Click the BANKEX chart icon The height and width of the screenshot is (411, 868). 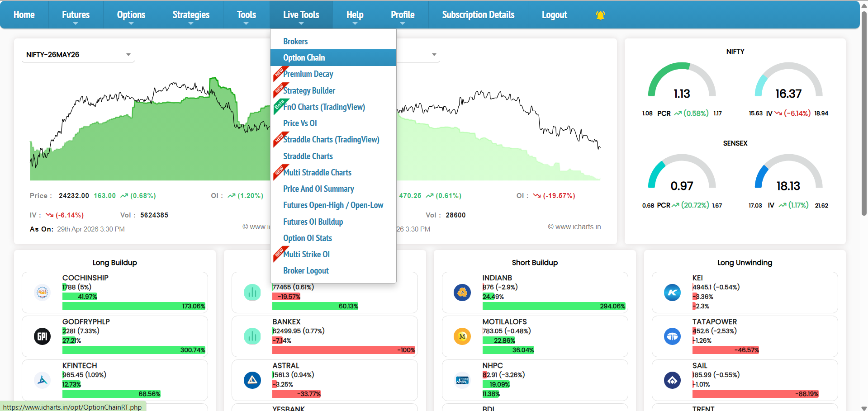click(252, 336)
